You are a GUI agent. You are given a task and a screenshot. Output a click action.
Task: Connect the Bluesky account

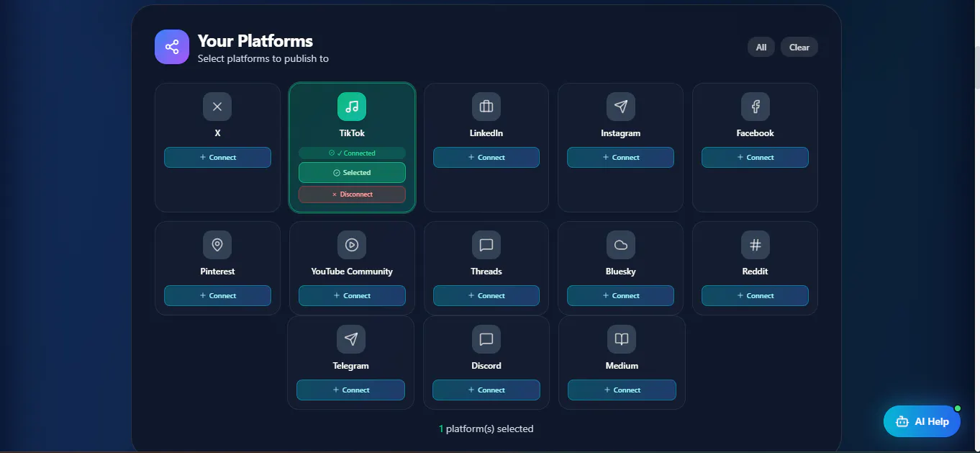pos(621,295)
